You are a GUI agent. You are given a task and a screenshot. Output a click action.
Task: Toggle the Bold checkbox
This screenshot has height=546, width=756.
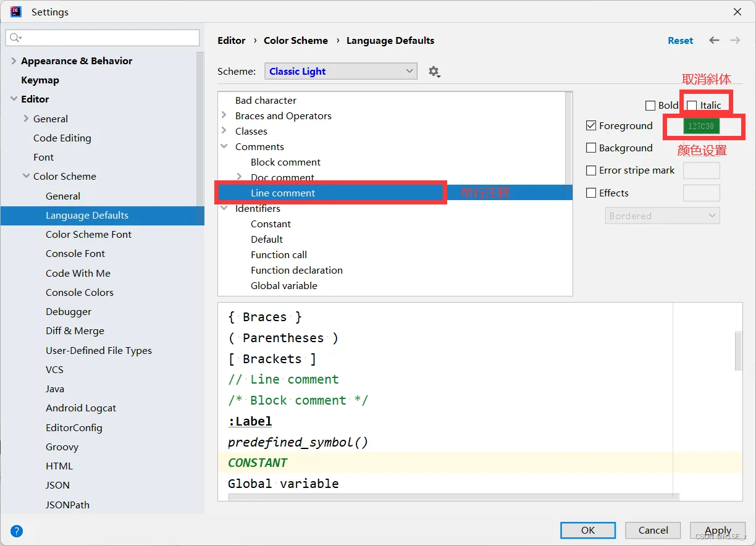(650, 106)
